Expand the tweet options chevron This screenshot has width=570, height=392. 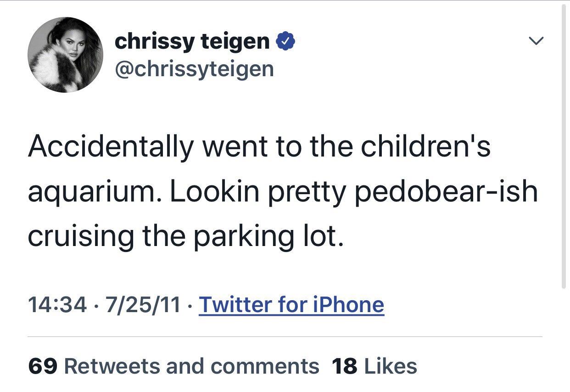[x=535, y=41]
